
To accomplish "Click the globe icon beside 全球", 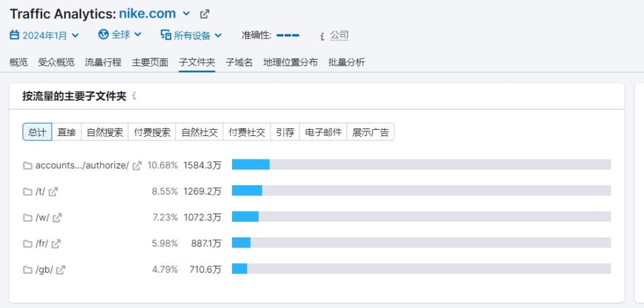I will click(104, 34).
